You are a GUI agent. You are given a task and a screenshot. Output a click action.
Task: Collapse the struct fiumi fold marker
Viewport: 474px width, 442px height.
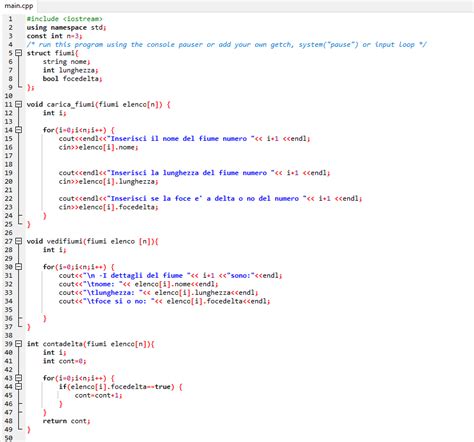click(x=19, y=53)
